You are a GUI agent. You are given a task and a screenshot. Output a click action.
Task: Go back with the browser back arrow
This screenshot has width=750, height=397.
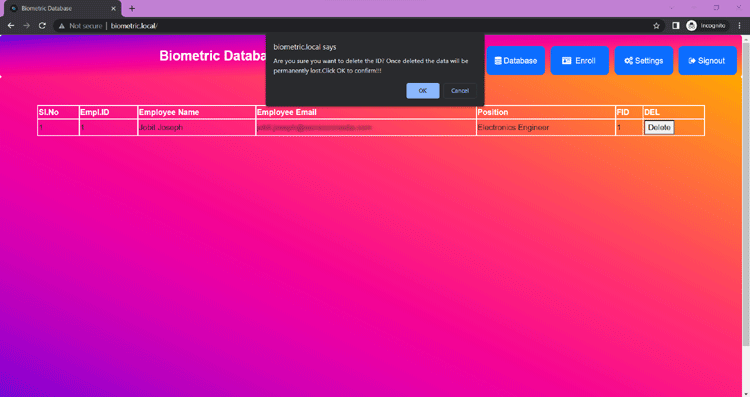coord(11,26)
